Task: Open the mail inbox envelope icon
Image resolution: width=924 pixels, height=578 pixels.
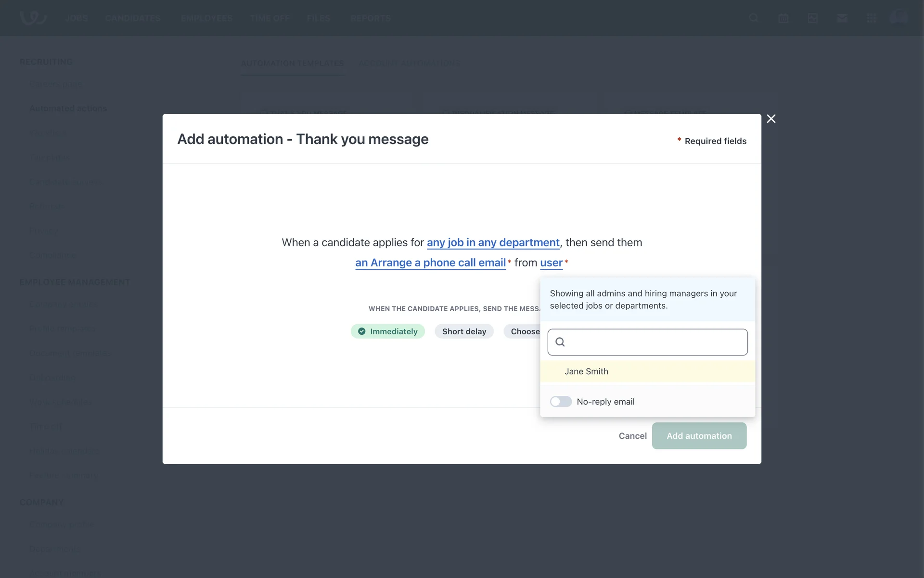Action: pyautogui.click(x=842, y=18)
